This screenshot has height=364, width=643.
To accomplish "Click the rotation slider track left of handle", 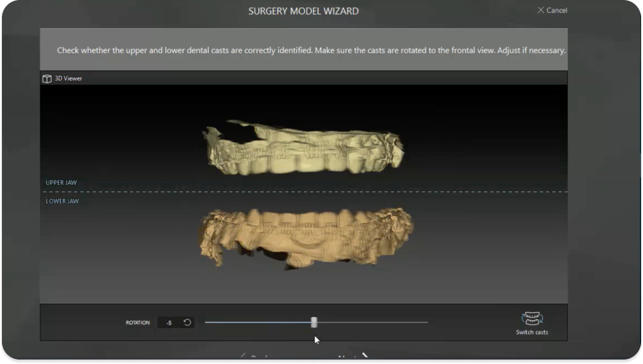I will tap(257, 323).
